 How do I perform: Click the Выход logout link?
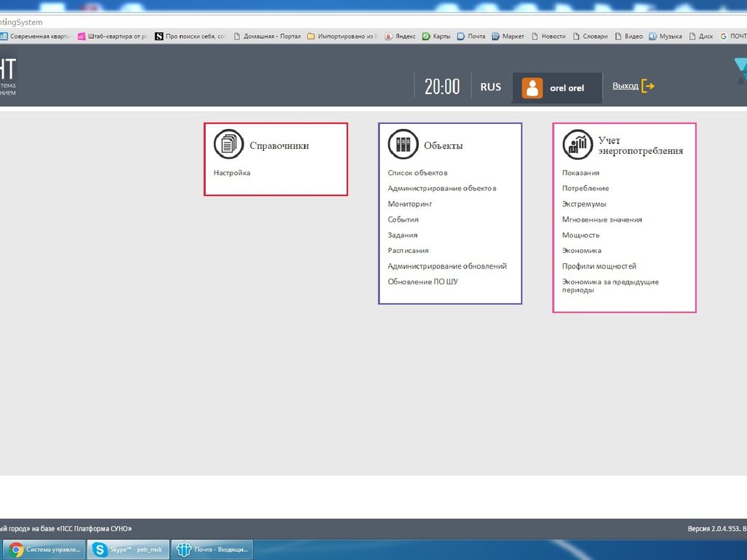click(625, 86)
